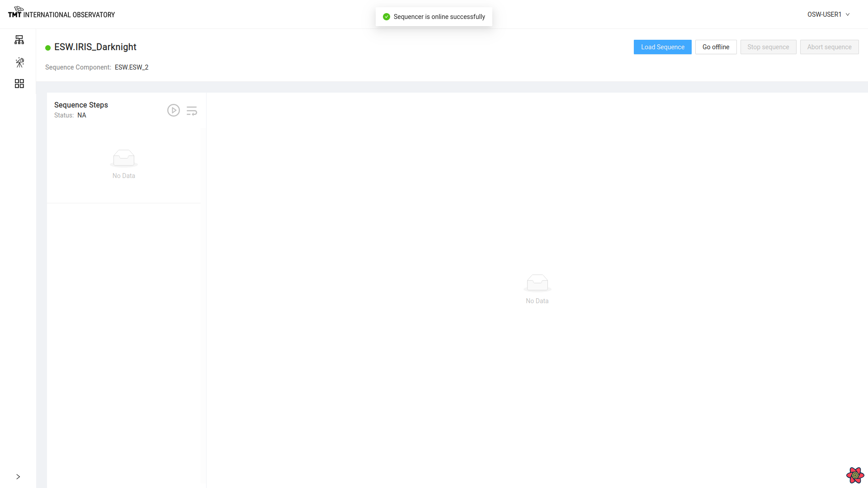The height and width of the screenshot is (488, 868).
Task: Click the Abort sequence button
Action: point(829,47)
